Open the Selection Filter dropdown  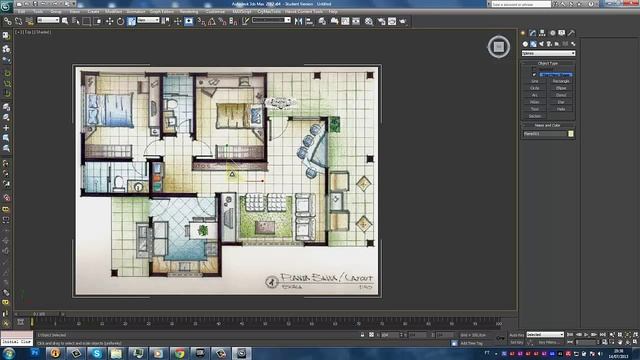click(x=48, y=20)
